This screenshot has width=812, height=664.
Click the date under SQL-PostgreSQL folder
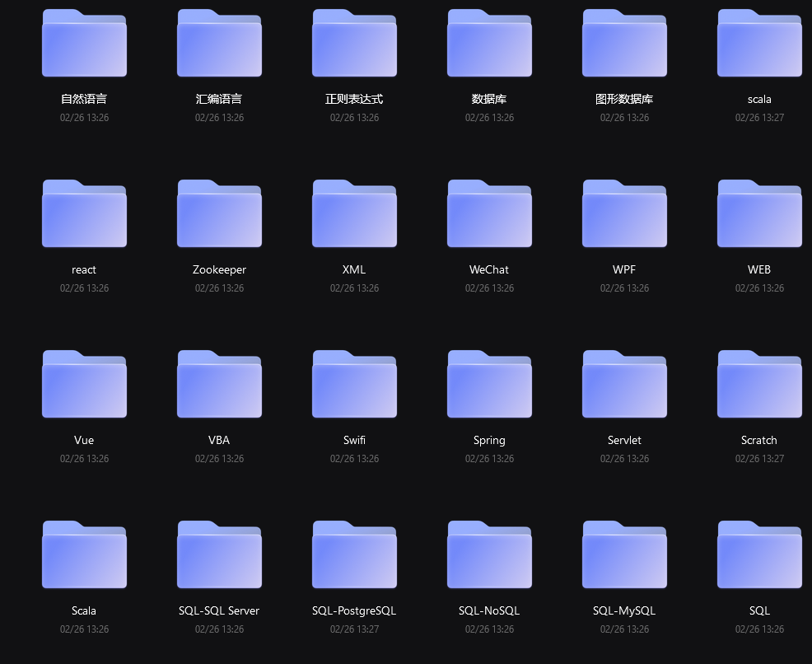[355, 629]
